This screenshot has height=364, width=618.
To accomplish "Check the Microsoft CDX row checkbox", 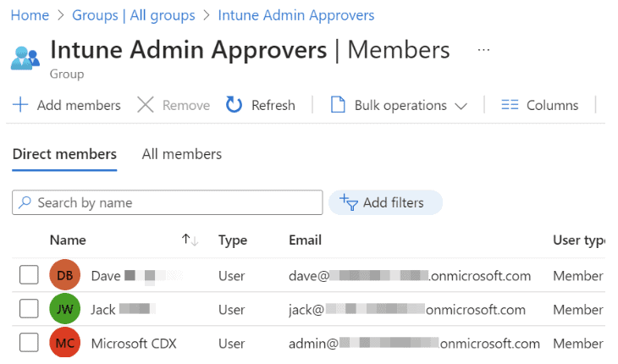I will [29, 343].
